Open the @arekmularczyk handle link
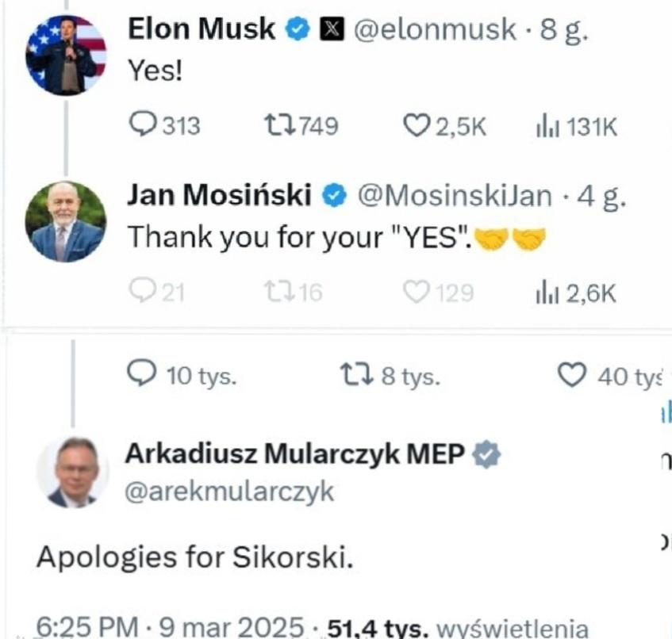672x639 pixels. coord(228,492)
